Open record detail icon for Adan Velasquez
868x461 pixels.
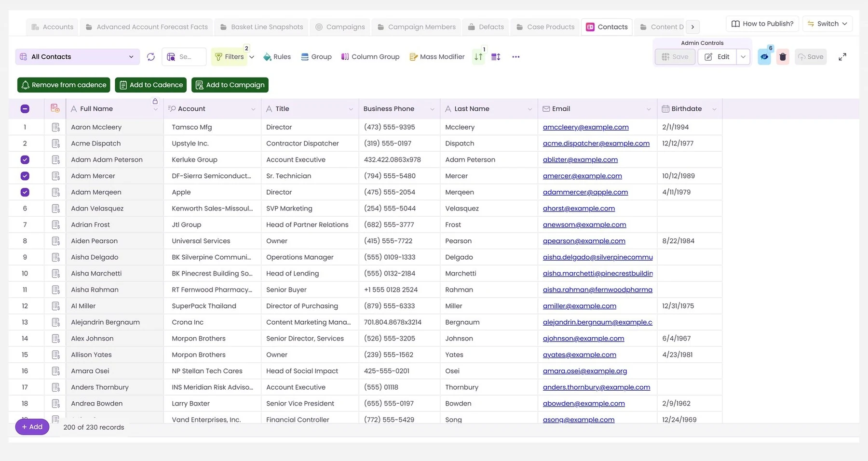pos(56,209)
